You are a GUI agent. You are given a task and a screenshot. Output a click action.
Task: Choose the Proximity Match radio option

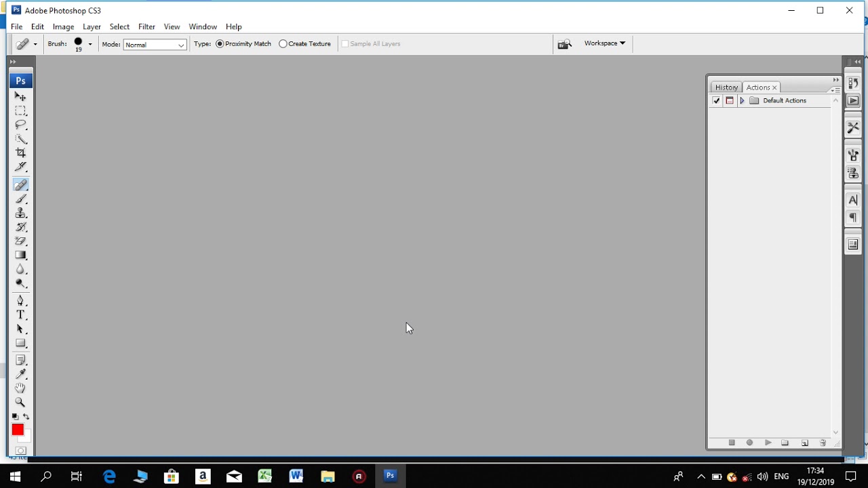(x=243, y=44)
